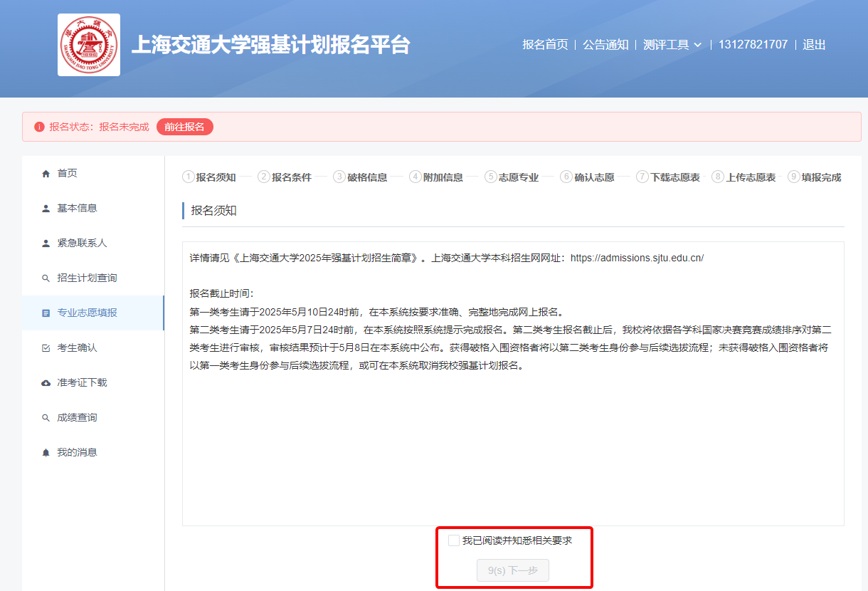Image resolution: width=868 pixels, height=591 pixels.
Task: Open 公告通知 in top navigation
Action: tap(605, 44)
